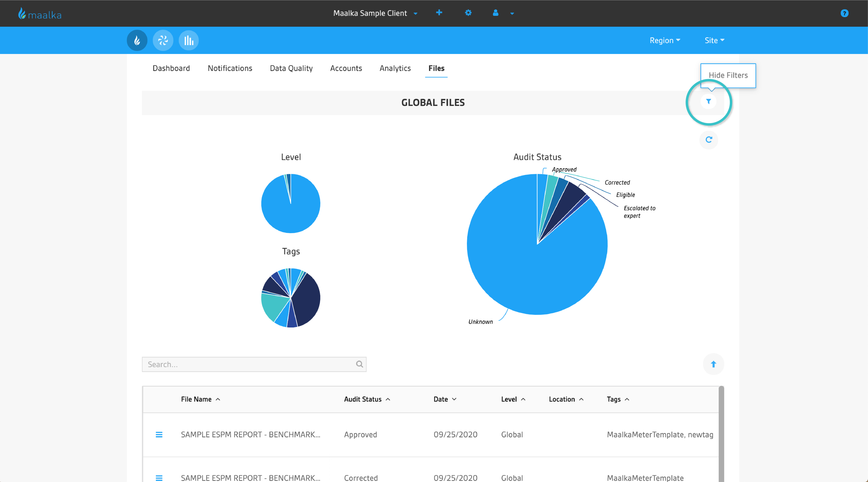Open the settings gear icon
Screen dimensions: 868x482
(x=468, y=13)
